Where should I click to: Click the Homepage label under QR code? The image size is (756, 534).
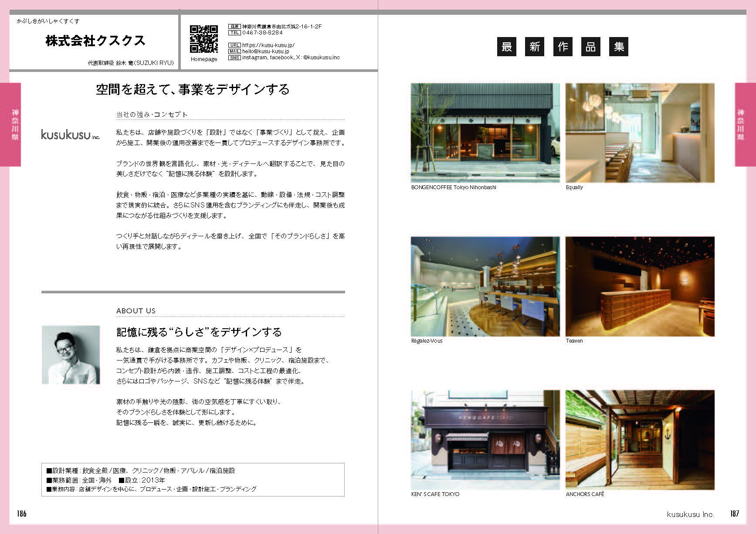pyautogui.click(x=204, y=59)
